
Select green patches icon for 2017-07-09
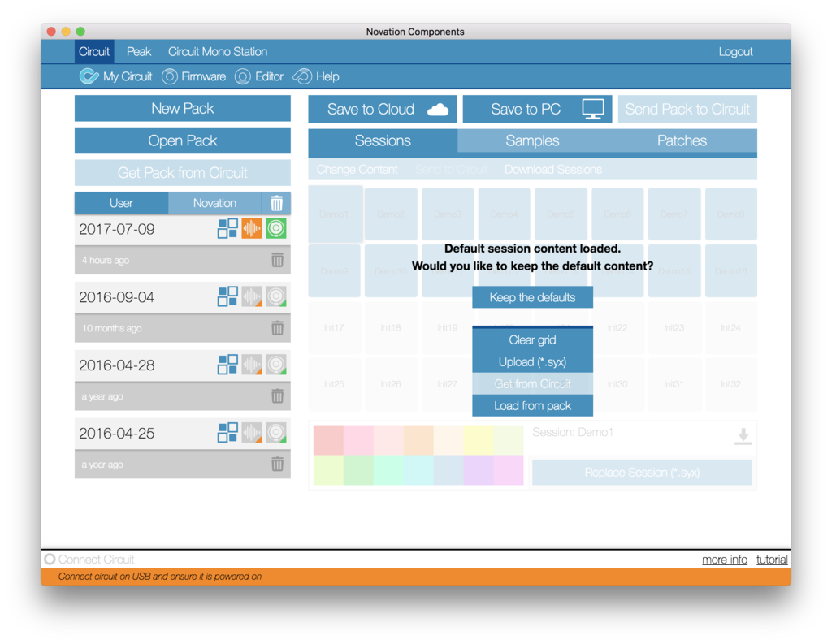click(276, 229)
